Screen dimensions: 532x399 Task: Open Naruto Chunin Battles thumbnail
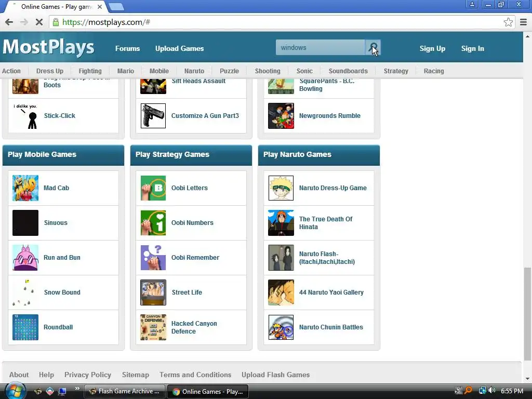(x=281, y=327)
